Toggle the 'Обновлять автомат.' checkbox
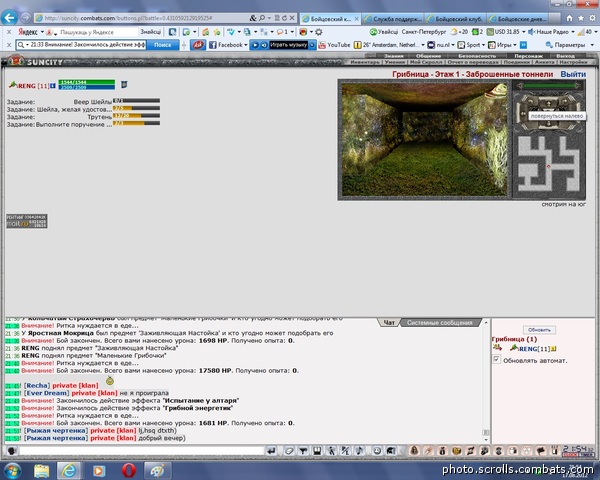Screen dimensions: 600x480 (496, 359)
